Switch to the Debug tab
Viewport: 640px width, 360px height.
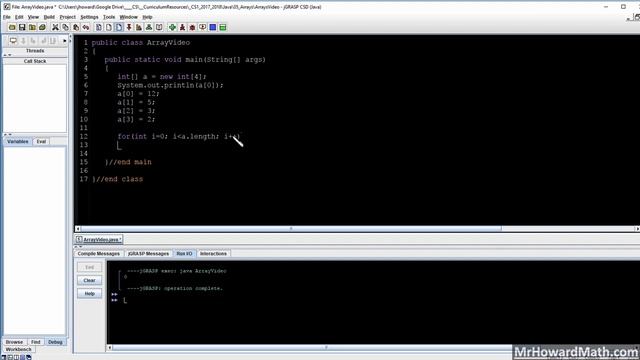coord(55,342)
